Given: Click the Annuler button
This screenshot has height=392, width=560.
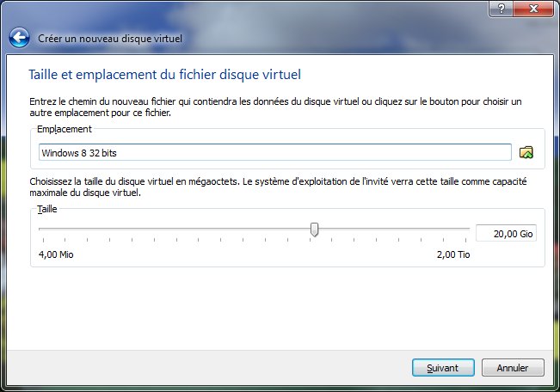Looking at the screenshot, I should (x=513, y=368).
